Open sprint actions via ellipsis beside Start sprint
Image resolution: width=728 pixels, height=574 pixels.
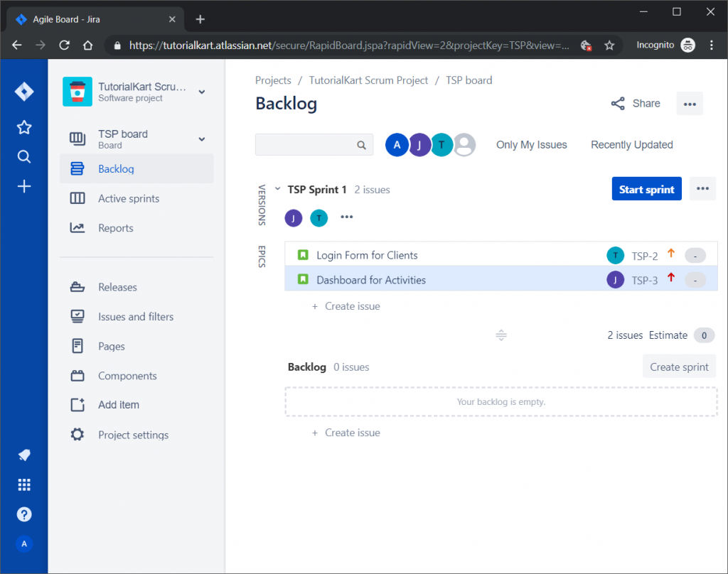pos(702,188)
